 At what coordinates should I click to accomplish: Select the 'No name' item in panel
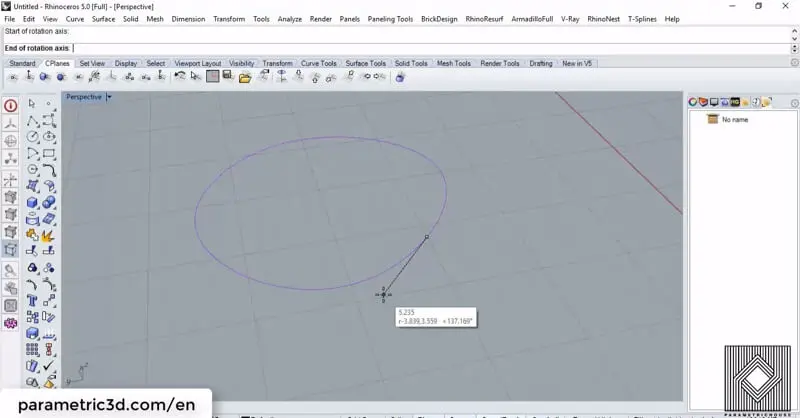click(734, 120)
